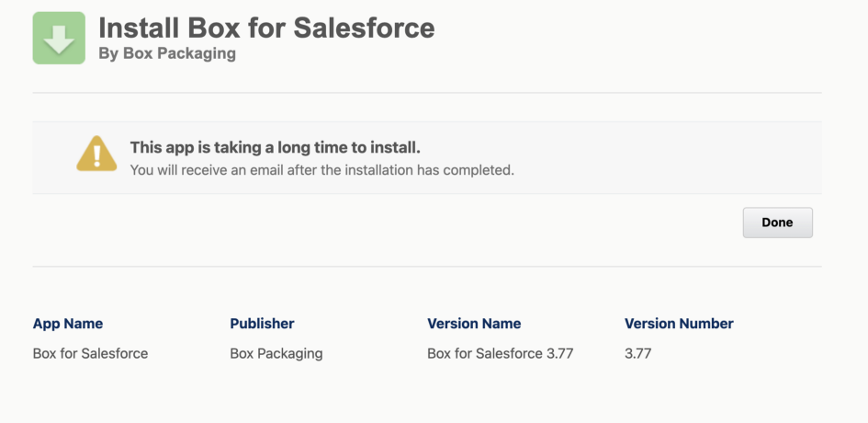
Task: Select the 'Box for Salesforce 3.77' version name
Action: pyautogui.click(x=501, y=353)
